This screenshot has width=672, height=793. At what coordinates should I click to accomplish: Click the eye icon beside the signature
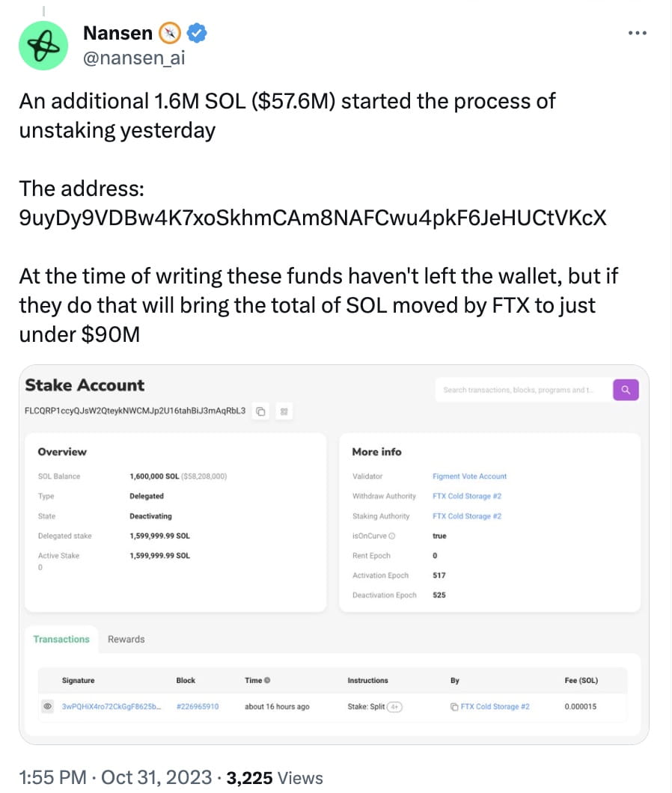47,706
